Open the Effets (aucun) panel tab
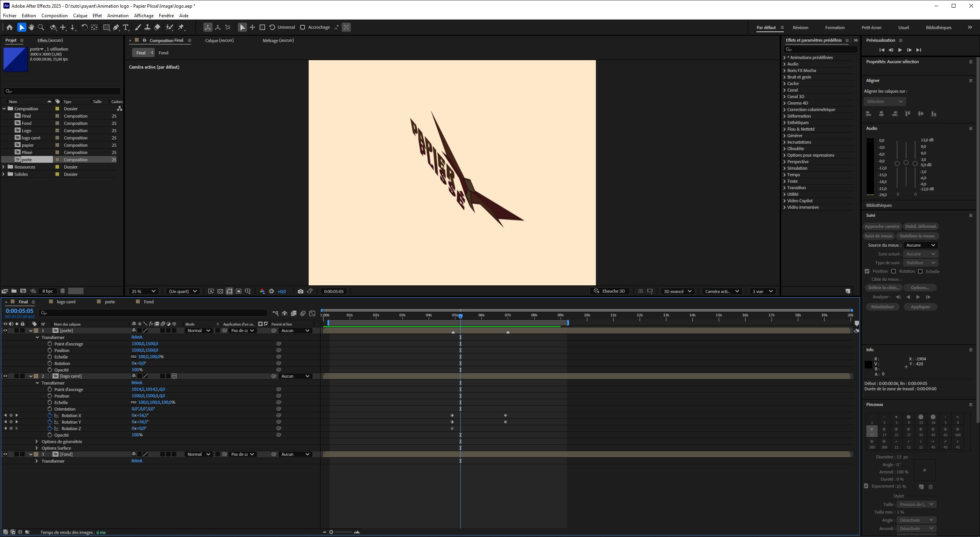This screenshot has width=980, height=537. pos(50,40)
